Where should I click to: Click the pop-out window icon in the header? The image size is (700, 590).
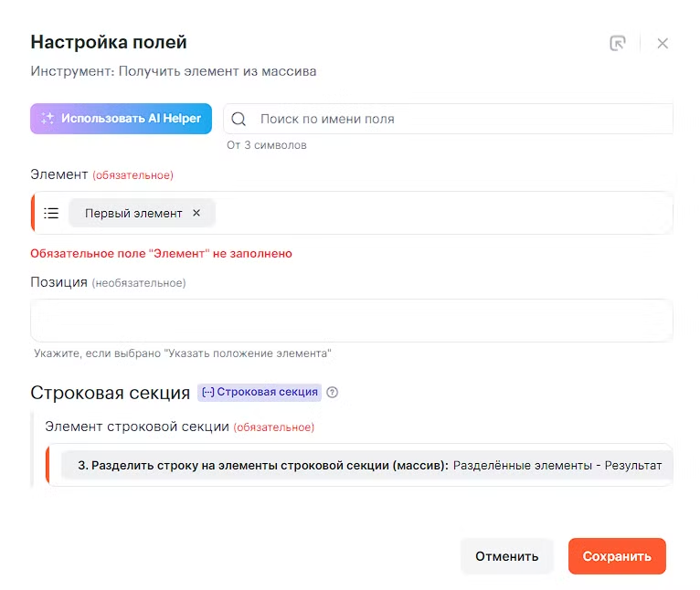click(x=618, y=43)
